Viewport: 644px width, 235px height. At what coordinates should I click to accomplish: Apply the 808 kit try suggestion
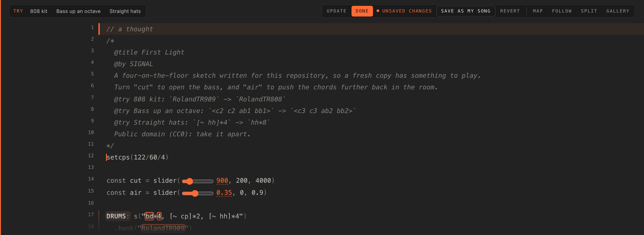click(x=39, y=11)
